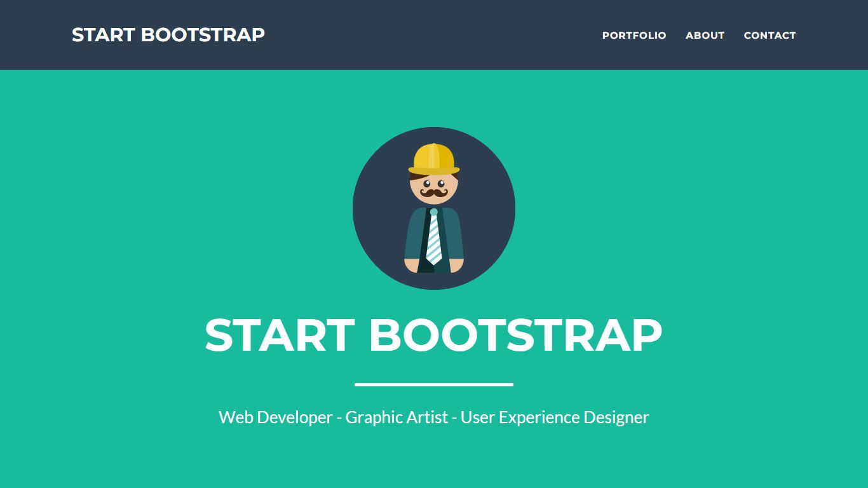Viewport: 868px width, 488px height.
Task: Click the word START in large heading
Action: 280,335
